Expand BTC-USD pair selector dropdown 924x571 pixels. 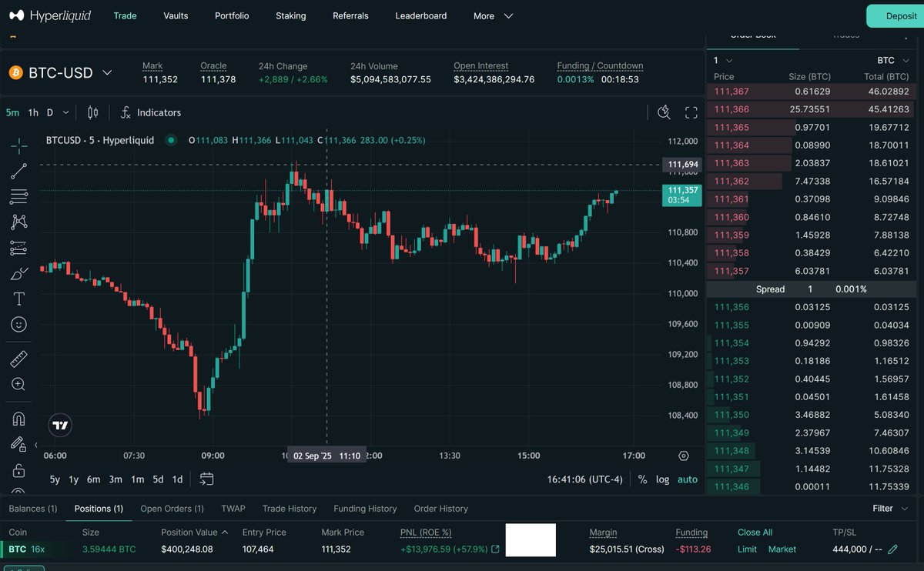pyautogui.click(x=107, y=72)
